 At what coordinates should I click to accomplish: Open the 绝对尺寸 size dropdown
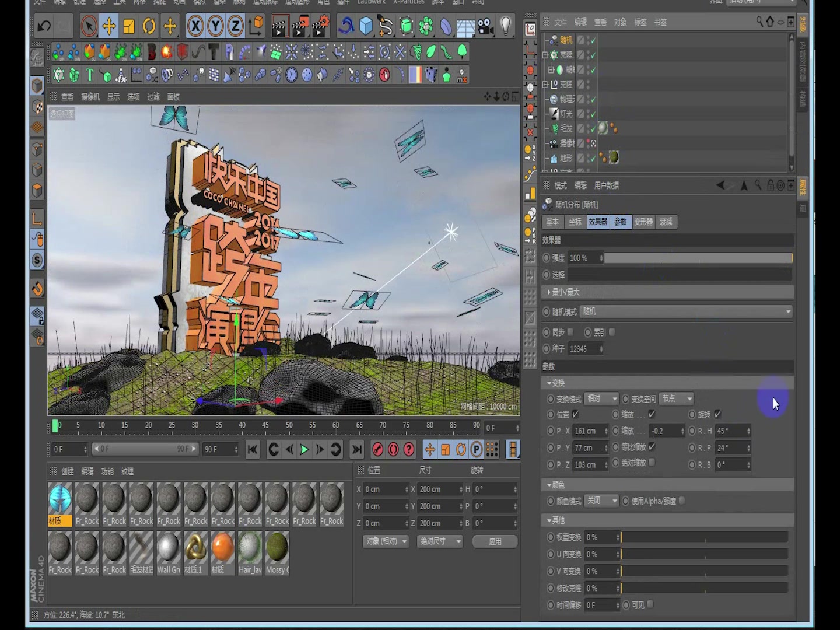coord(440,541)
